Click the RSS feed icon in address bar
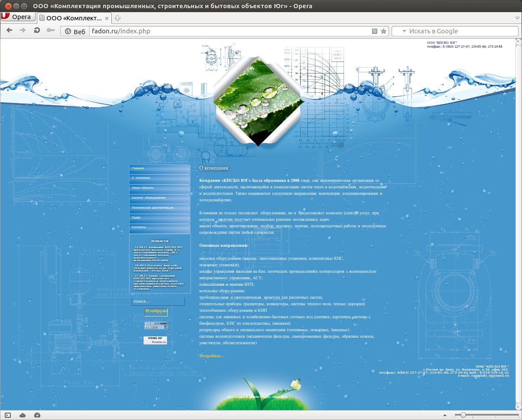This screenshot has width=522, height=420. [375, 31]
